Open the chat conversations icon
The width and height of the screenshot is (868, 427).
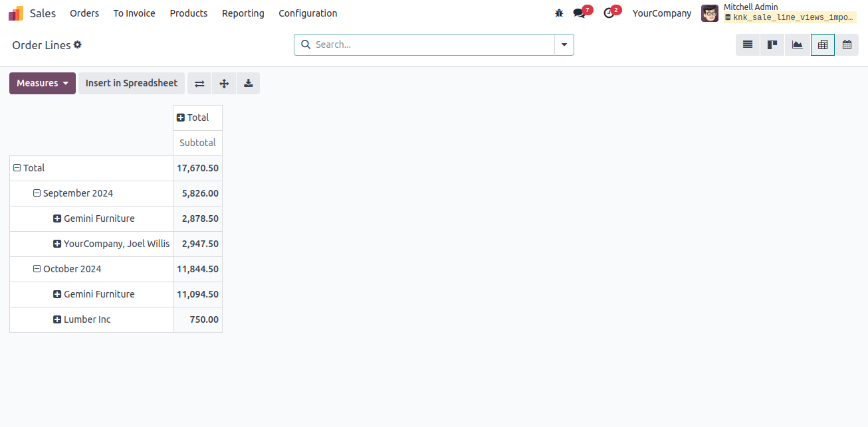click(x=580, y=13)
